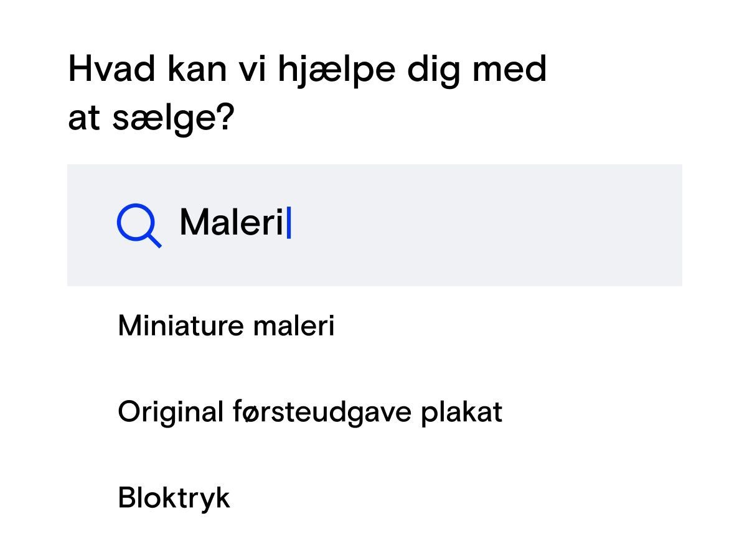Click the "at sælge?" heading line
This screenshot has height=560, width=747.
[x=150, y=118]
